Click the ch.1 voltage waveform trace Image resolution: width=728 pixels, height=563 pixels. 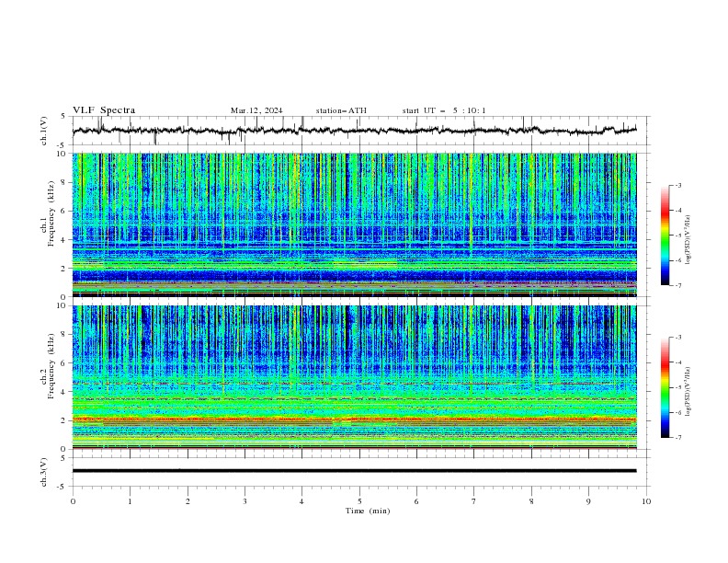[354, 130]
